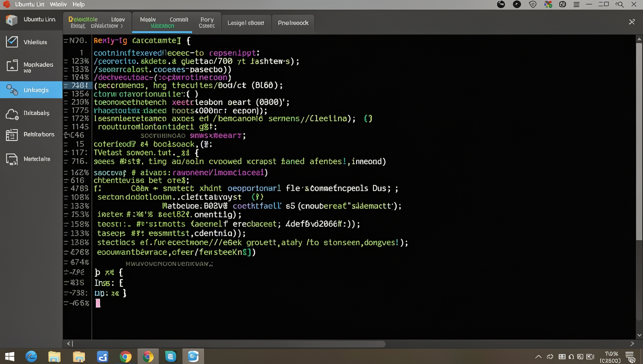Click the horizontal scrollbar left arrow
The height and width of the screenshot is (364, 643).
coord(69,344)
